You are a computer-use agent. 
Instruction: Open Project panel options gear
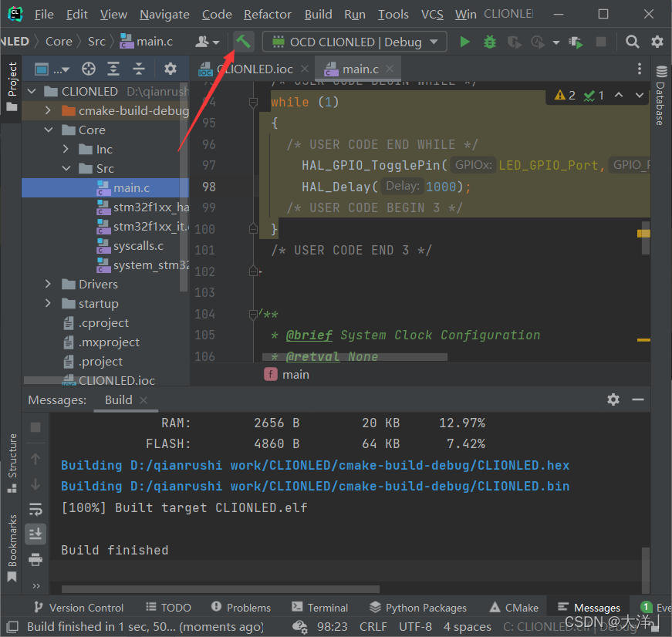click(171, 69)
